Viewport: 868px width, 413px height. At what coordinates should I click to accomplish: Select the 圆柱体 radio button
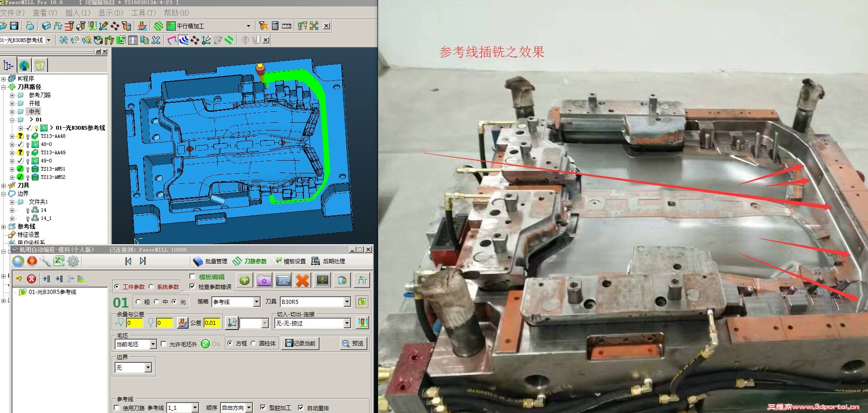pos(254,343)
